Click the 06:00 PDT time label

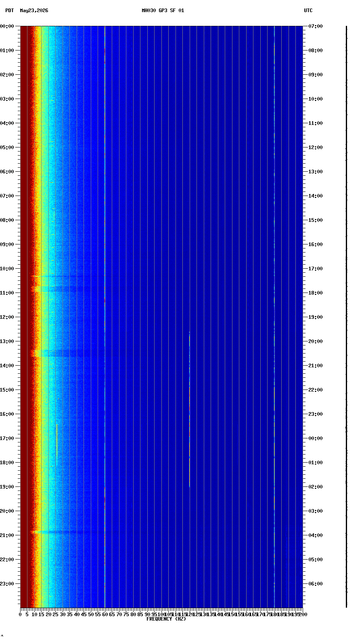[7, 172]
